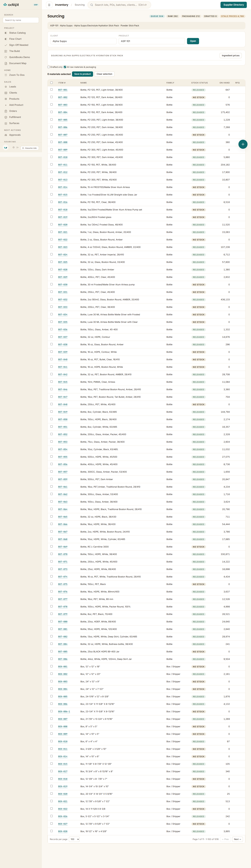Click the Add Product plus icon
Image resolution: width=251 pixels, height=868 pixels.
tap(6, 105)
